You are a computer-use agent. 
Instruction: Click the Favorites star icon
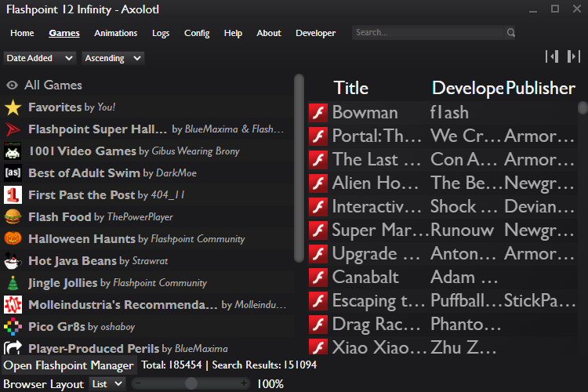[x=13, y=107]
